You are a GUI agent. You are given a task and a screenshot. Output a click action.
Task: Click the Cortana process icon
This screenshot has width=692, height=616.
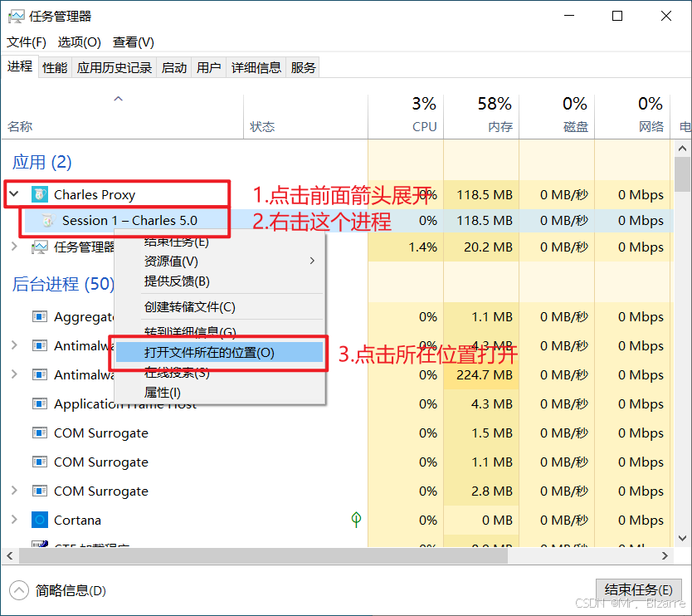tap(39, 520)
